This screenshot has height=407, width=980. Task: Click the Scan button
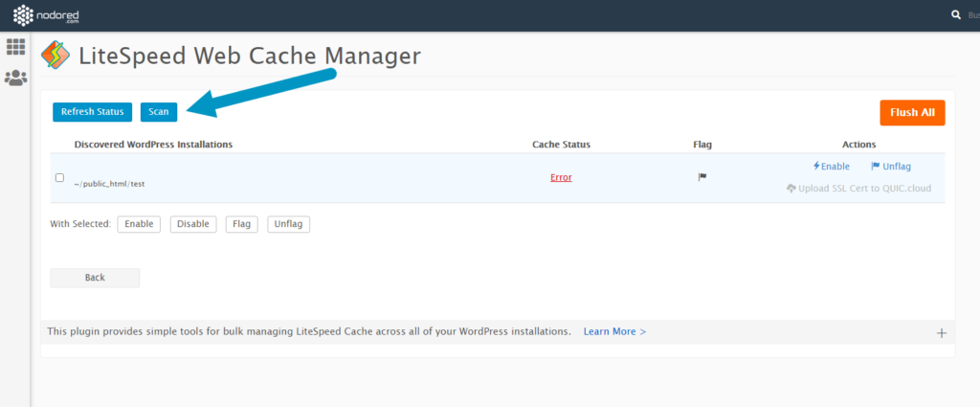[x=159, y=112]
